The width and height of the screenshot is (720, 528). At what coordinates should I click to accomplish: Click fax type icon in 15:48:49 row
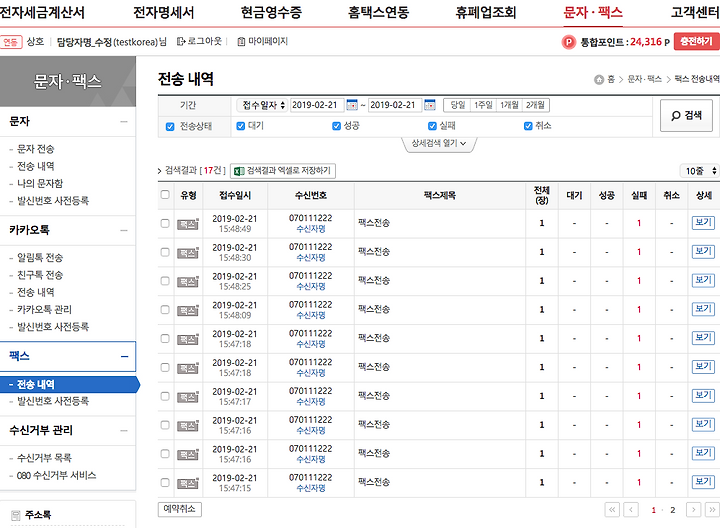188,224
